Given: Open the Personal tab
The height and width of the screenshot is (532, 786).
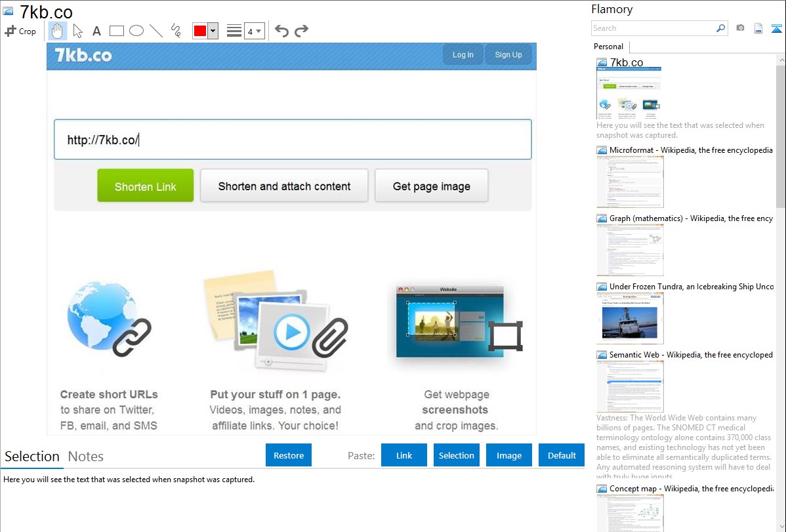Looking at the screenshot, I should coord(609,47).
